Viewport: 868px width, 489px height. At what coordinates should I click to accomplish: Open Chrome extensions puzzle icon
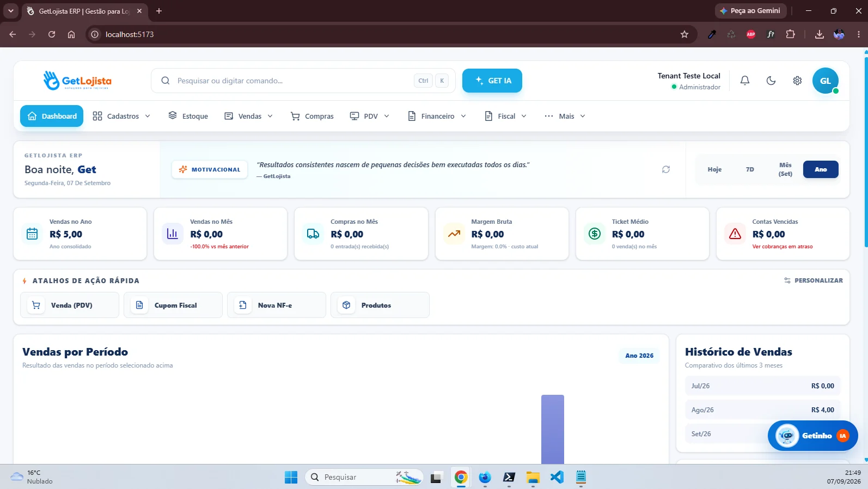pos(791,34)
